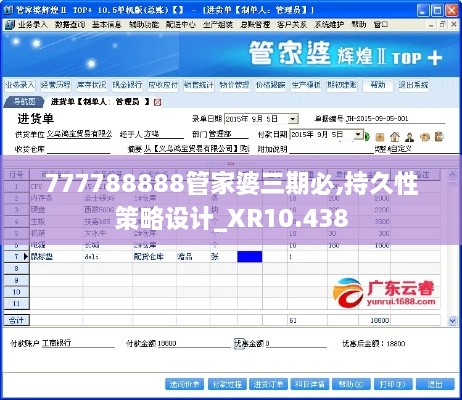This screenshot has height=400, width=462.
Task: Switch to the 导航图 tab
Action: coord(24,102)
